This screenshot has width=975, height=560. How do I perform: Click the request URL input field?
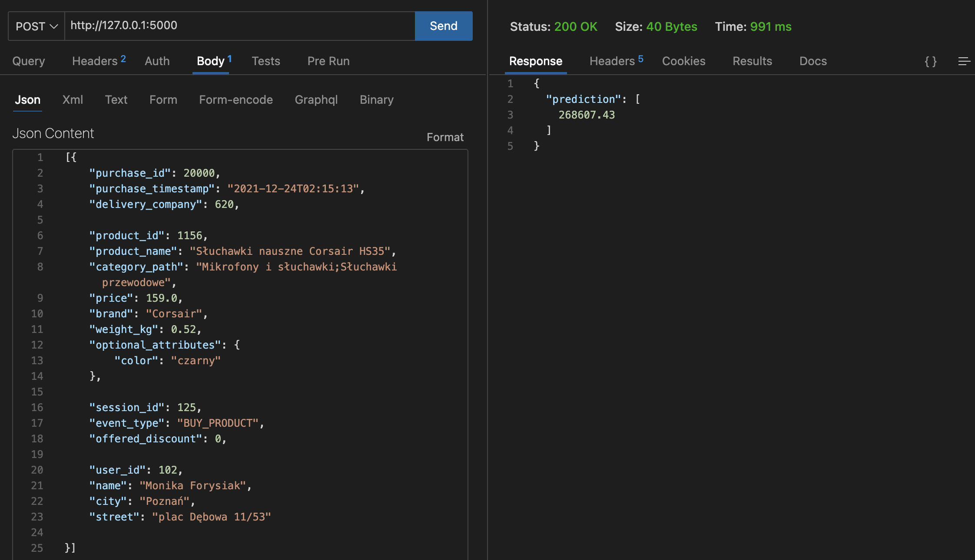(240, 26)
